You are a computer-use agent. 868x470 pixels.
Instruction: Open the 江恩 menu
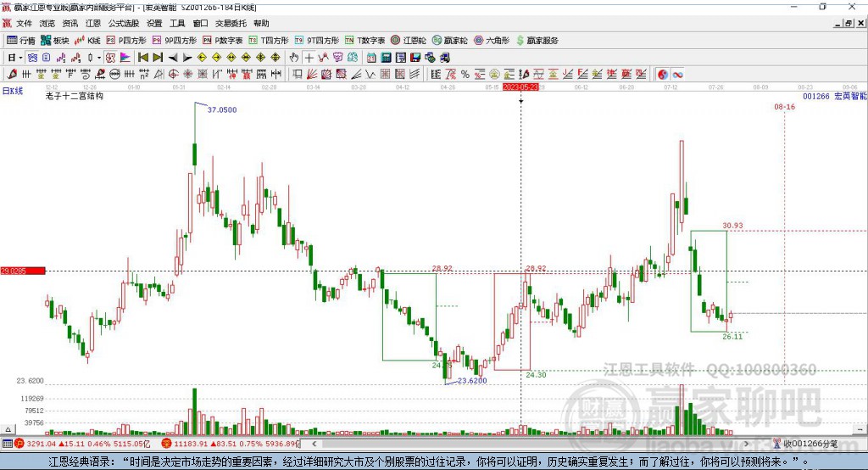93,23
